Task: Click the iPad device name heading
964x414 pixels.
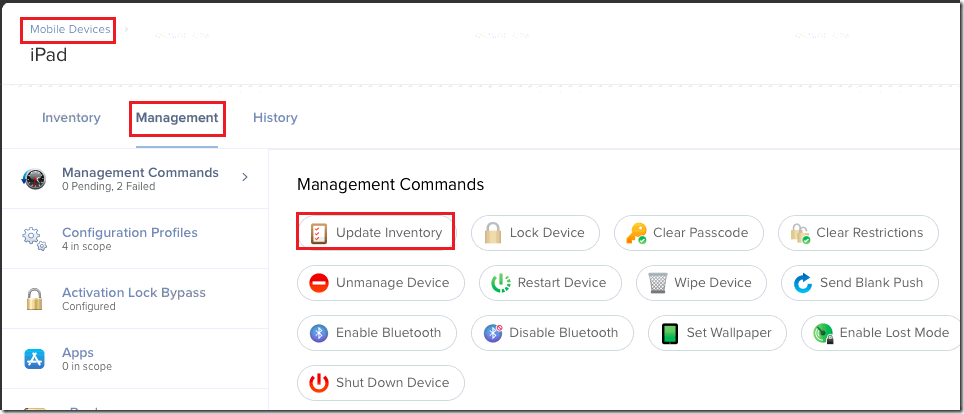Action: point(49,55)
